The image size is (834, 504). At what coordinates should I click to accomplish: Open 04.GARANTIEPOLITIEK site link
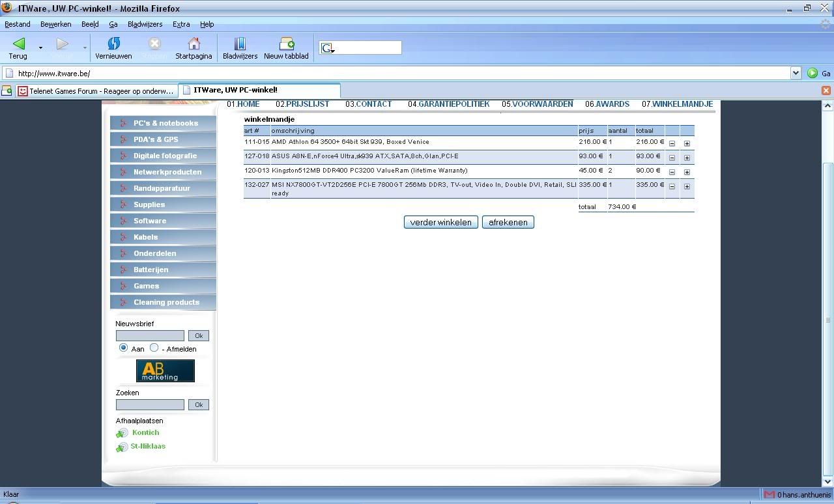pyautogui.click(x=449, y=104)
